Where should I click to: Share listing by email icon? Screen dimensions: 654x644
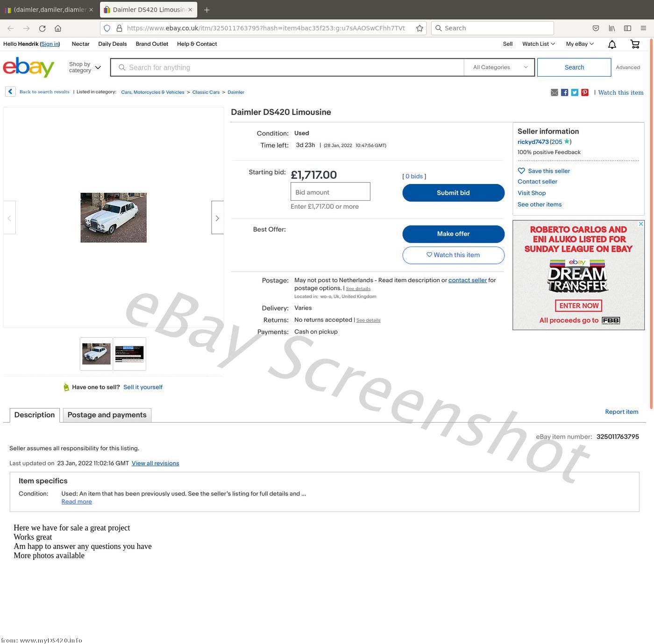(x=554, y=92)
